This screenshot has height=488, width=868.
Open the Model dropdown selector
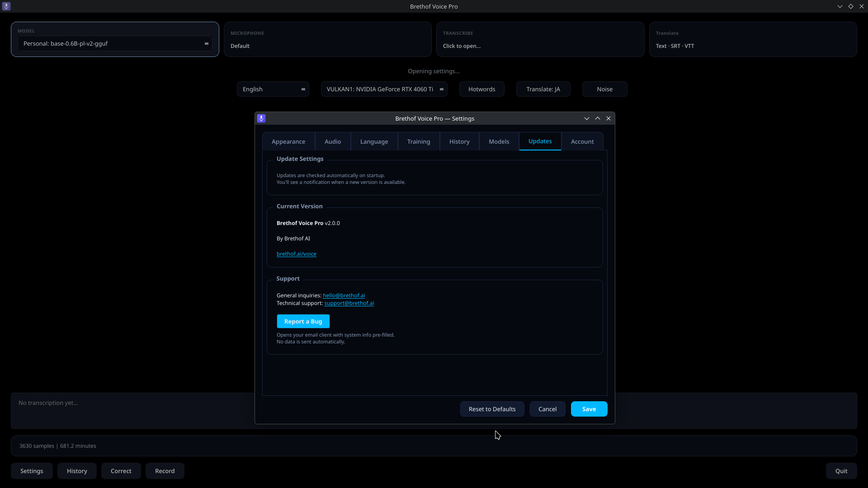pos(115,44)
